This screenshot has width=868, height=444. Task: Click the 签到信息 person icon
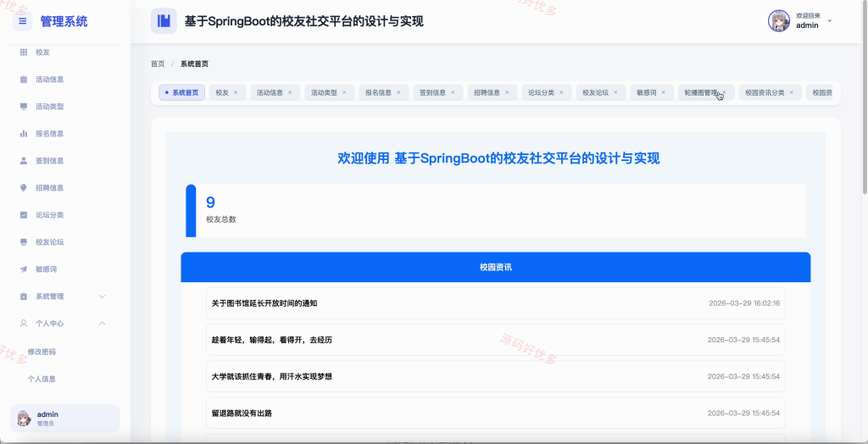point(23,160)
